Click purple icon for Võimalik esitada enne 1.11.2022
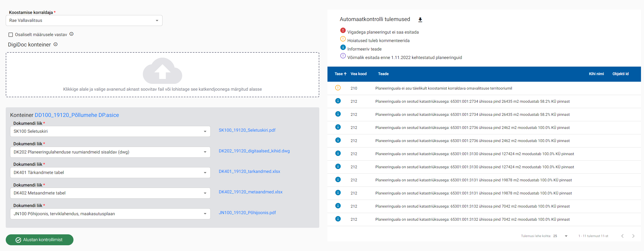 click(x=343, y=56)
